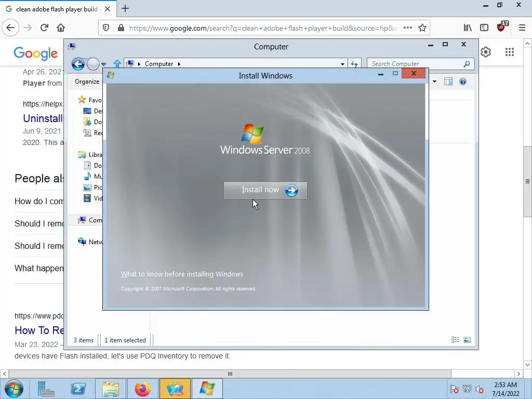Toggle the Firefox sidebar icon

tap(484, 28)
